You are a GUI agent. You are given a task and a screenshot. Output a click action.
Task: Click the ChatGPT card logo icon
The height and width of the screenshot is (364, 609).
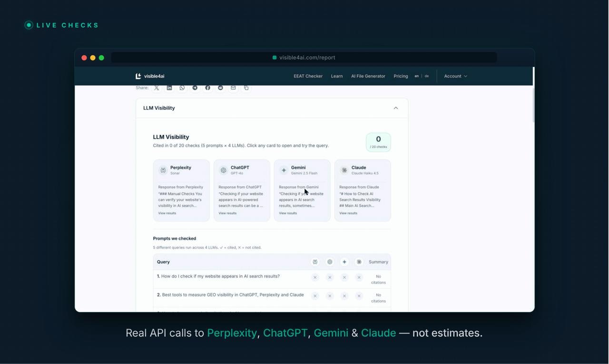224,170
